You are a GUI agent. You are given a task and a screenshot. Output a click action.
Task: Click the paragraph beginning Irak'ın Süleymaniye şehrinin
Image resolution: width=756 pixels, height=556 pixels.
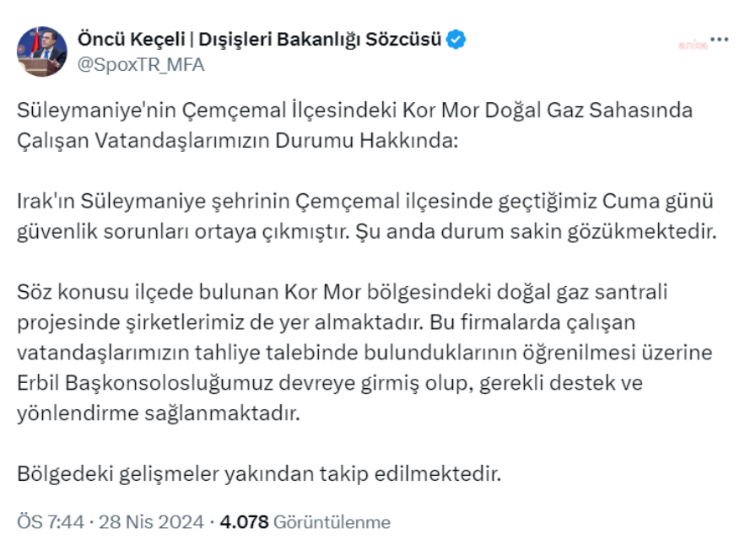(367, 217)
